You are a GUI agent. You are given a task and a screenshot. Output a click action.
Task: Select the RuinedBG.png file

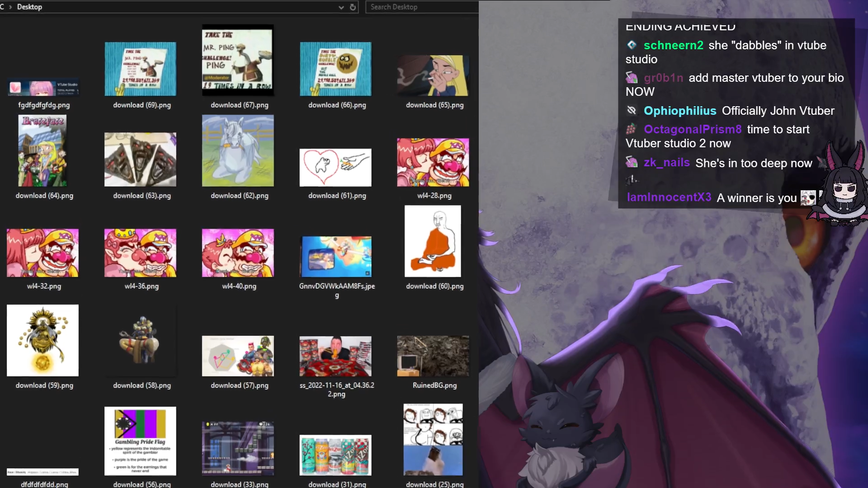coord(433,356)
